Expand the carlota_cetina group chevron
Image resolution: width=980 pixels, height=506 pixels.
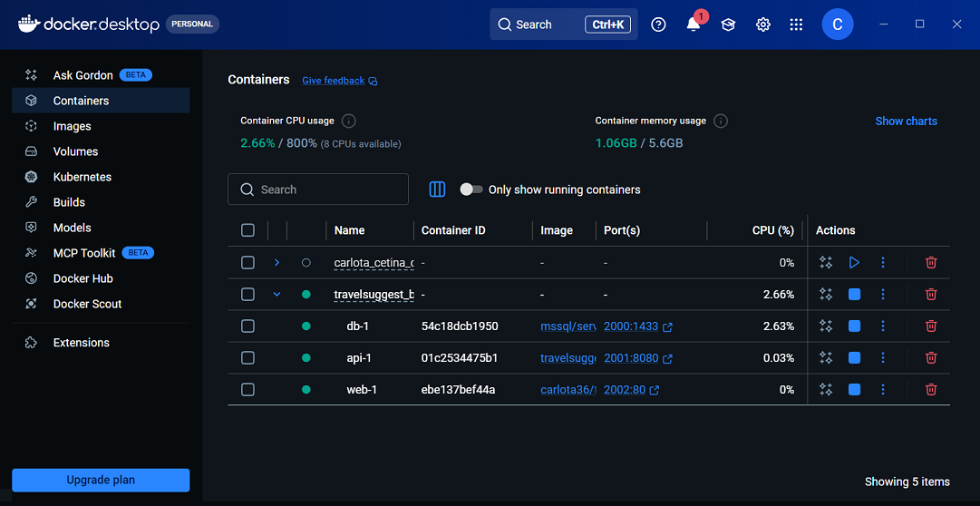point(277,263)
